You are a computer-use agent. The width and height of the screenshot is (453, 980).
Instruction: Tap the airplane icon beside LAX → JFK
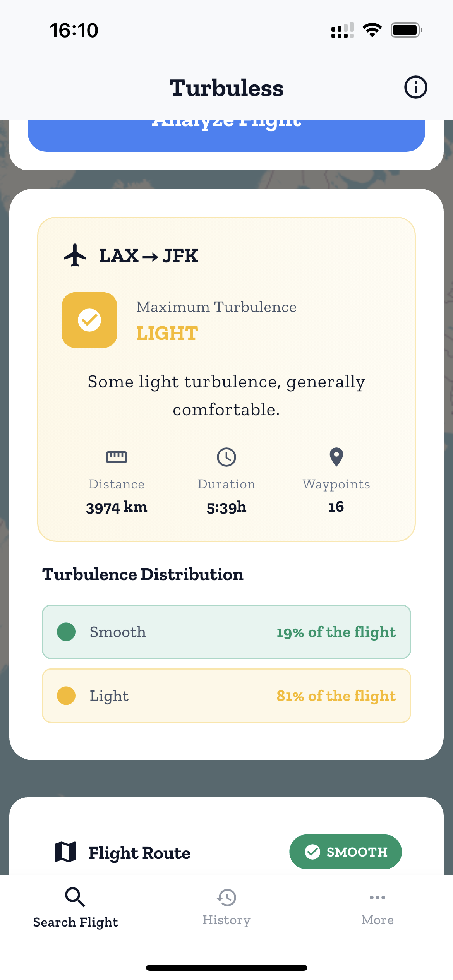click(75, 255)
